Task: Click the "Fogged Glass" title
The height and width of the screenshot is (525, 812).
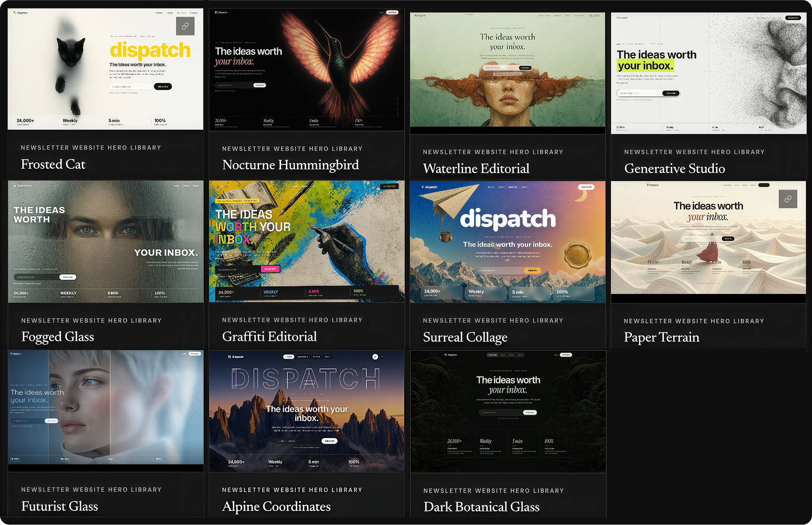Action: (58, 337)
